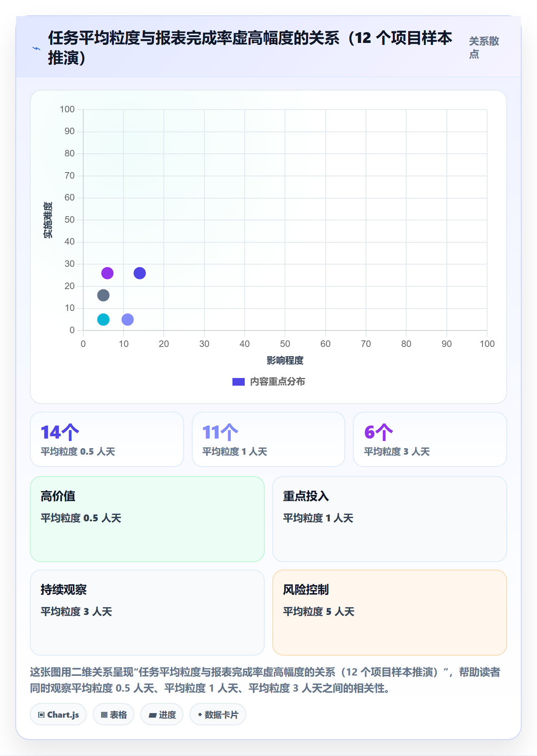Click the 进度 tag
537x756 pixels.
(x=162, y=715)
